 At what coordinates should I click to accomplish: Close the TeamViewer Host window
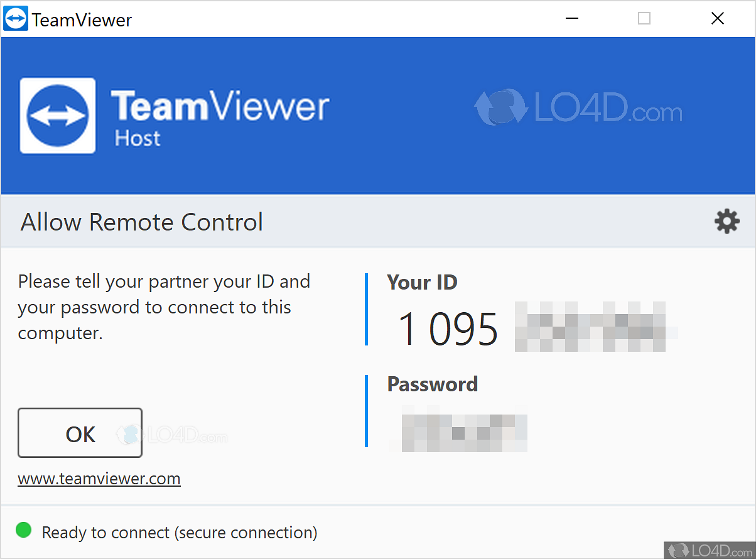(717, 19)
